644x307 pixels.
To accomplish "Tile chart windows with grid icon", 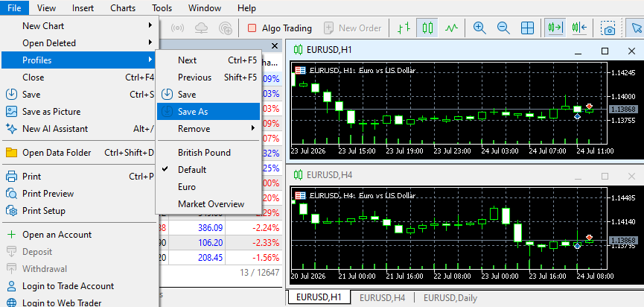I will tap(527, 28).
